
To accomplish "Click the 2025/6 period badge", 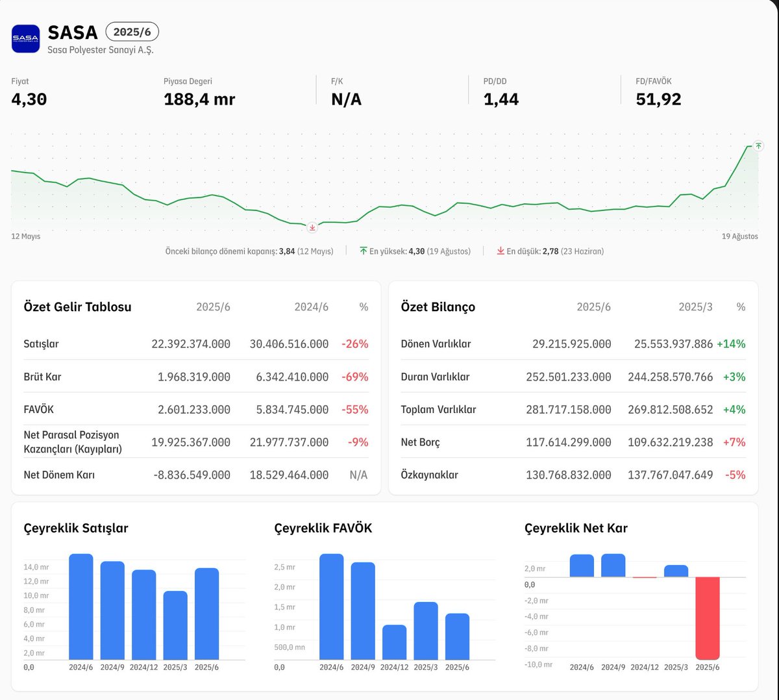I will (132, 32).
